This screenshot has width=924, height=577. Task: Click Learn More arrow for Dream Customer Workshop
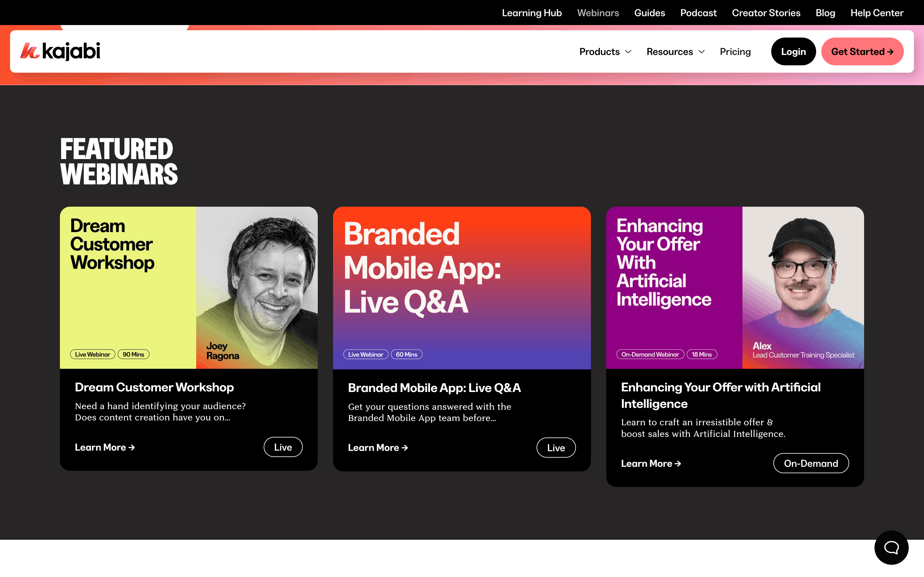132,447
